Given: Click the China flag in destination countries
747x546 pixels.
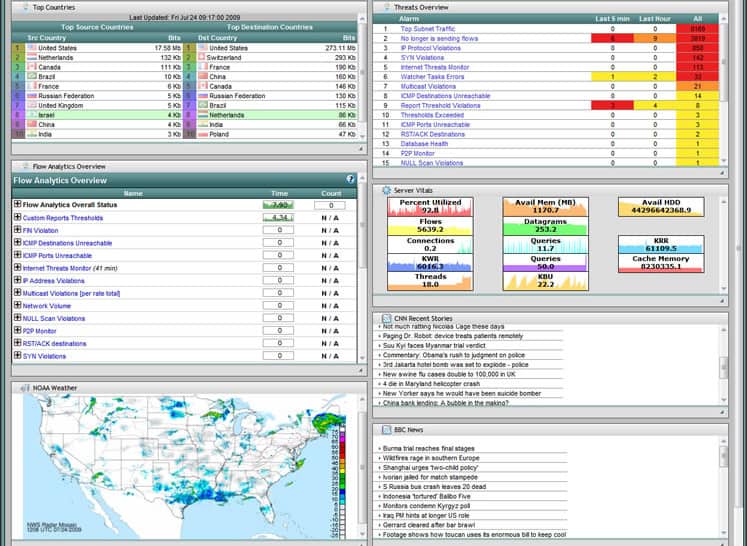Looking at the screenshot, I should click(203, 76).
